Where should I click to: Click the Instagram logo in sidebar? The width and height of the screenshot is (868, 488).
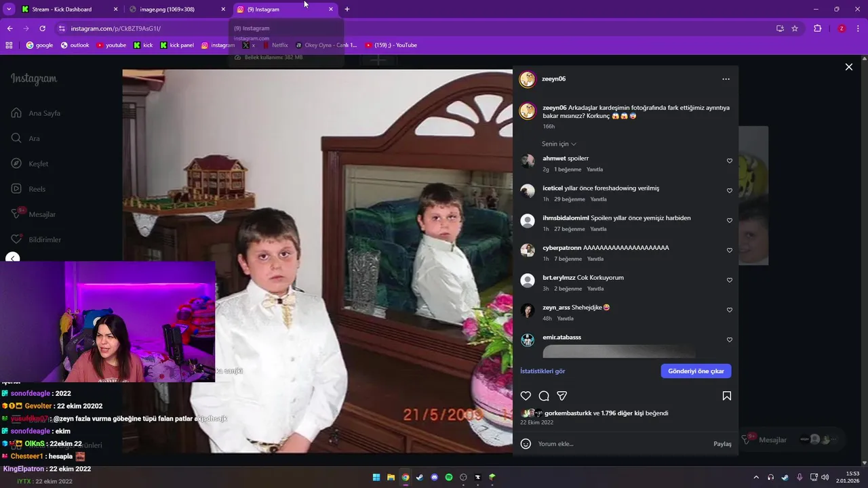[34, 79]
